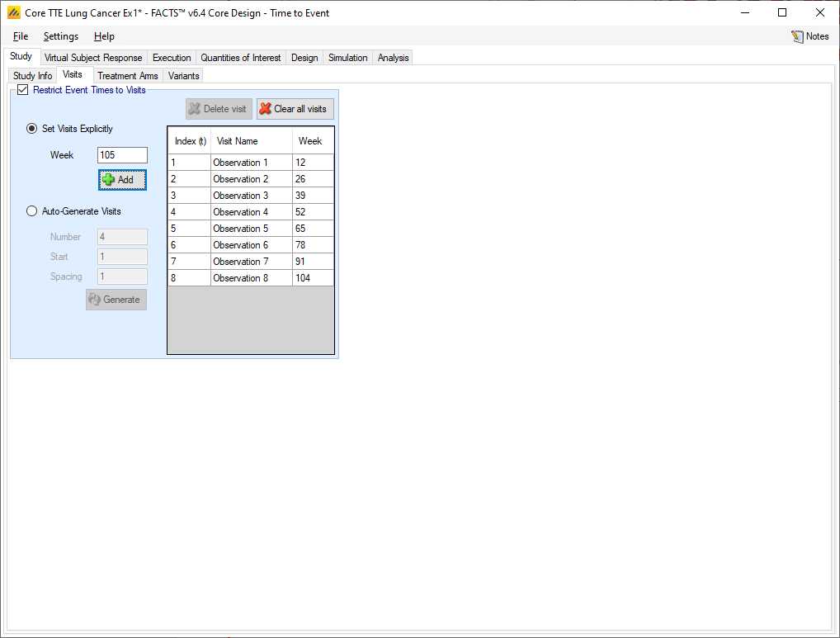Uncheck Restrict Event Times to Visits
Image resolution: width=840 pixels, height=638 pixels.
coord(23,90)
